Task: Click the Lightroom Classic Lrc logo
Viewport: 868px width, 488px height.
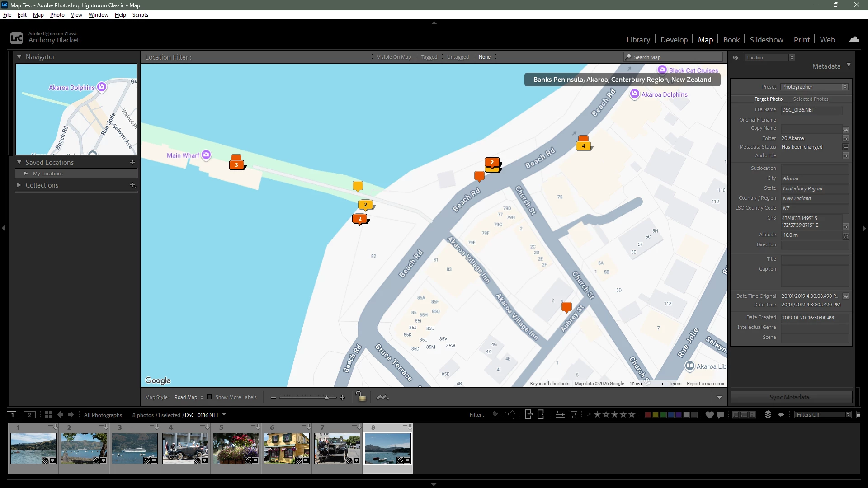Action: coord(16,38)
